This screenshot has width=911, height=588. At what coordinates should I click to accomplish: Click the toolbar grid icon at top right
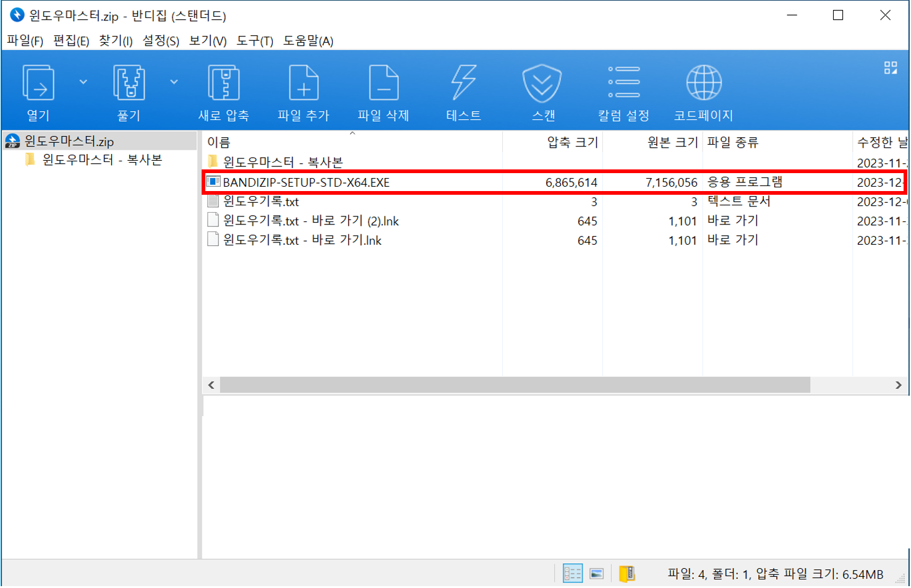pos(891,68)
